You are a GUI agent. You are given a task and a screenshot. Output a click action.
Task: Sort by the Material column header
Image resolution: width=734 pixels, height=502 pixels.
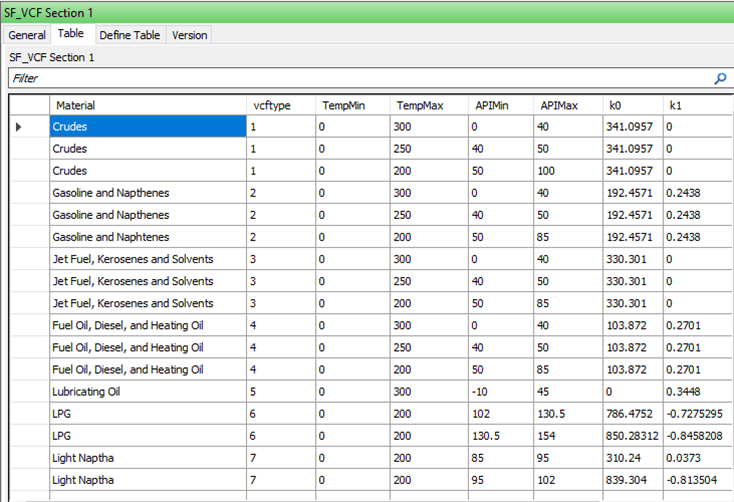[148, 105]
